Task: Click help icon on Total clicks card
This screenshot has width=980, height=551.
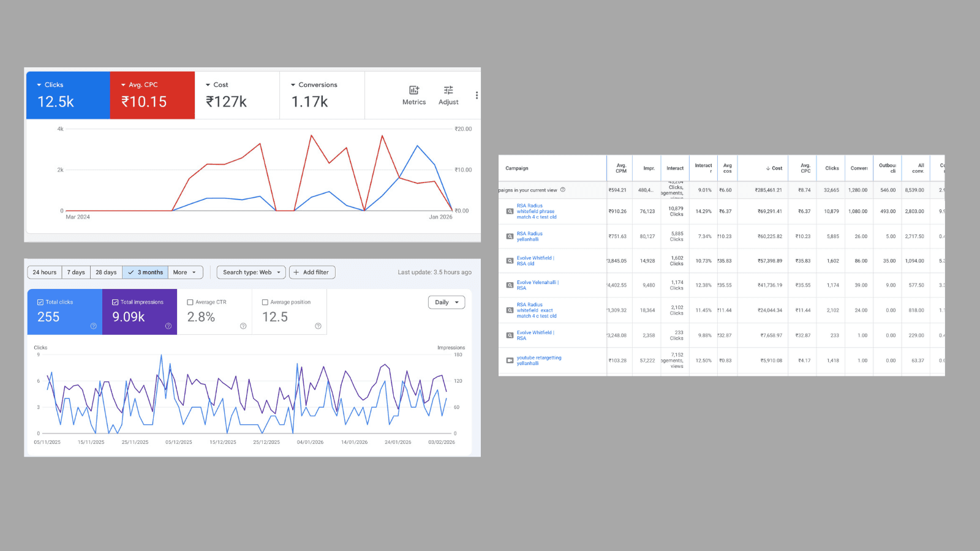Action: click(94, 326)
